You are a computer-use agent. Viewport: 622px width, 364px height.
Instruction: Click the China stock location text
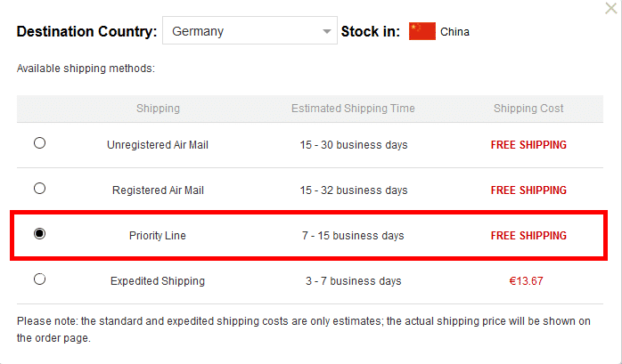coord(454,32)
